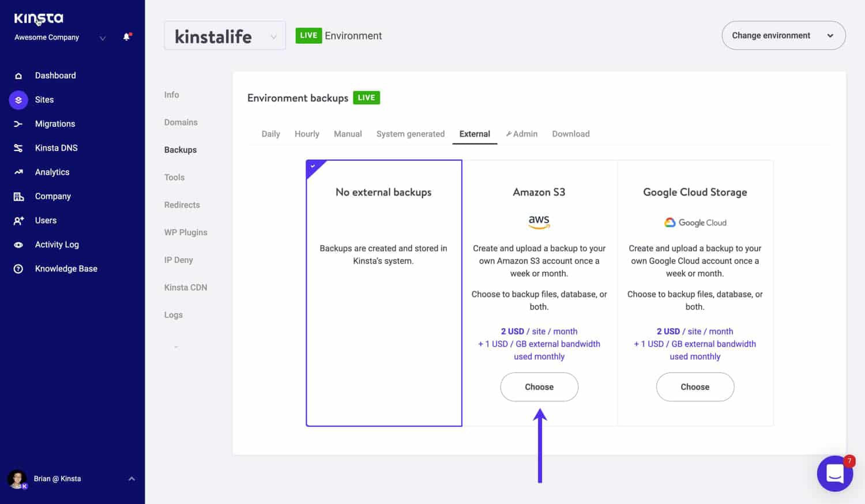
Task: Switch to the Hourly backups tab
Action: click(x=307, y=134)
